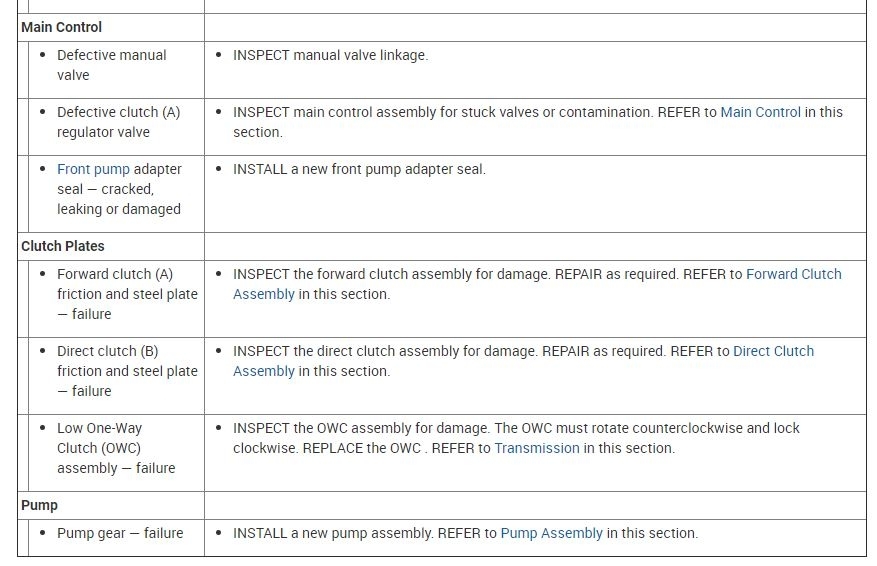The height and width of the screenshot is (566, 877).
Task: Click the Low One-Way Clutch assembly failure cause
Action: pyautogui.click(x=115, y=448)
